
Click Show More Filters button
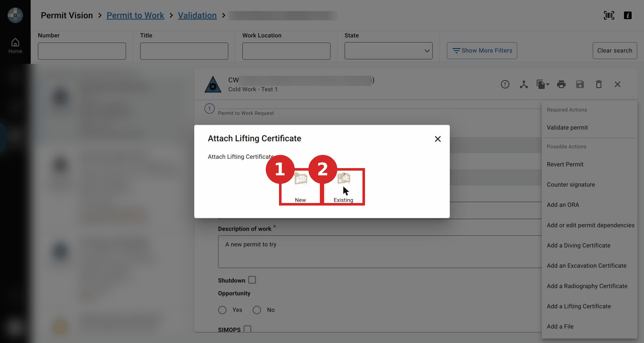click(x=482, y=50)
